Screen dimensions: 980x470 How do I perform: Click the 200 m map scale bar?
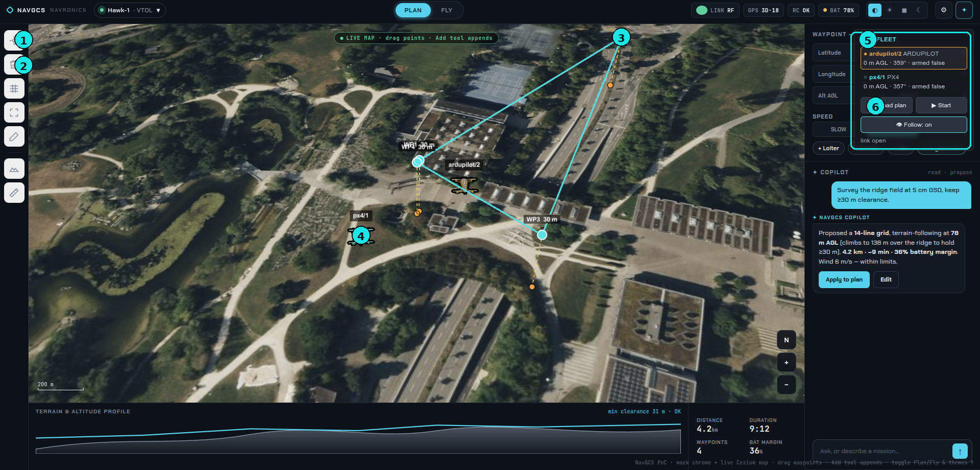[x=60, y=386]
